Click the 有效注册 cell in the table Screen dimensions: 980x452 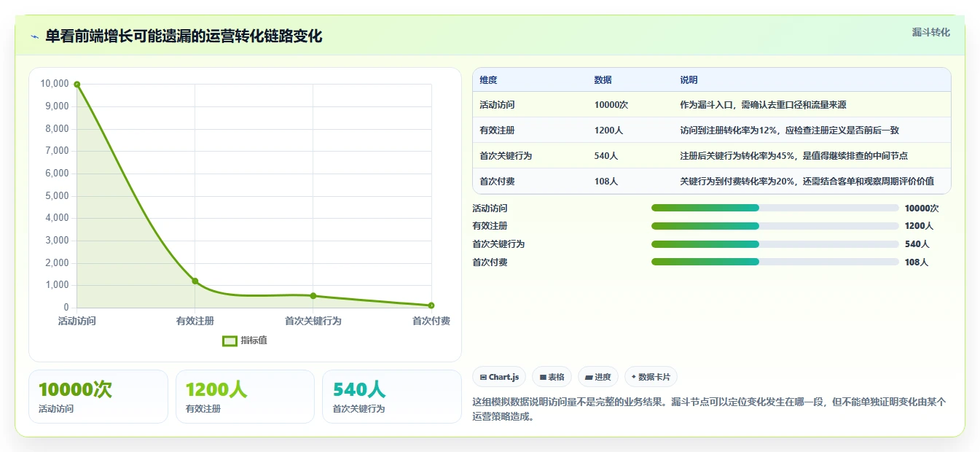click(497, 130)
